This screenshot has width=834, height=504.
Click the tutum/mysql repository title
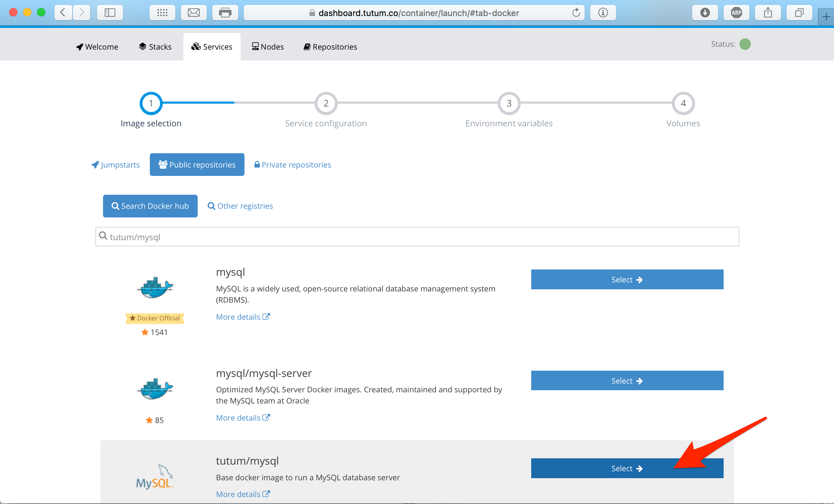(x=247, y=461)
